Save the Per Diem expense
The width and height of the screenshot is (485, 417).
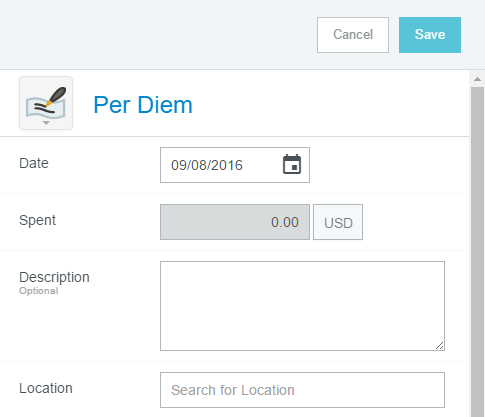(430, 35)
